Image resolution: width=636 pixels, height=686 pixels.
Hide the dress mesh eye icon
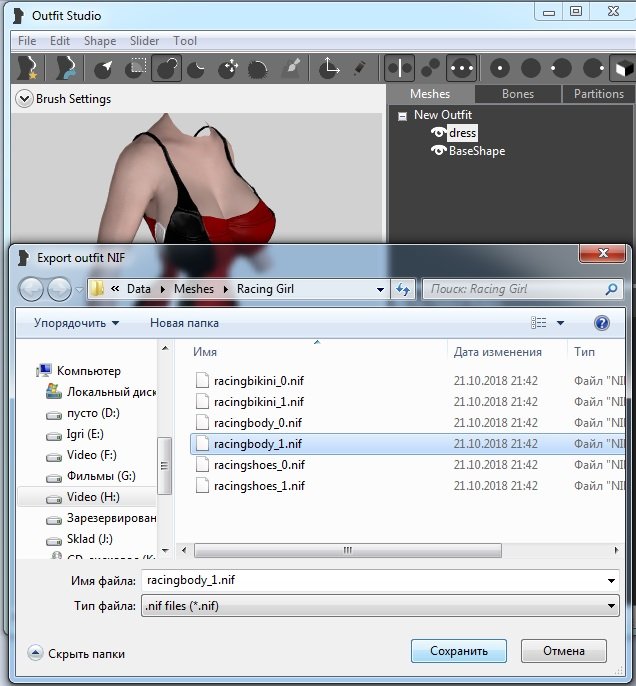438,133
